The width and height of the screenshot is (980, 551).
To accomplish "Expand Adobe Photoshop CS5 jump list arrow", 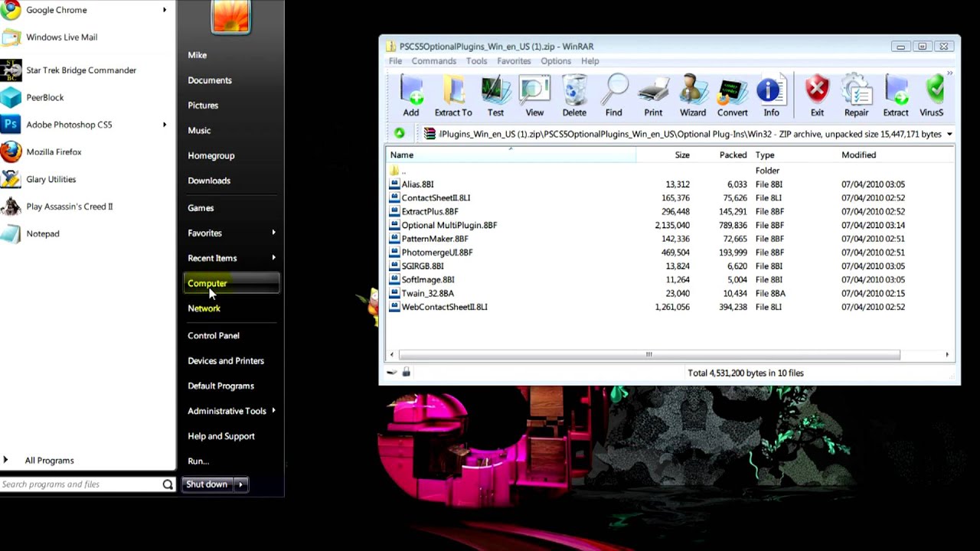I will [165, 125].
